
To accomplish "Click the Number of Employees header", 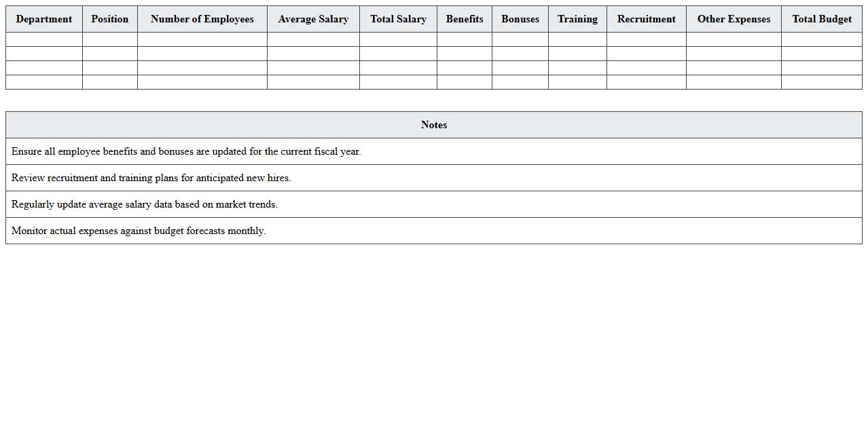I will [x=202, y=19].
